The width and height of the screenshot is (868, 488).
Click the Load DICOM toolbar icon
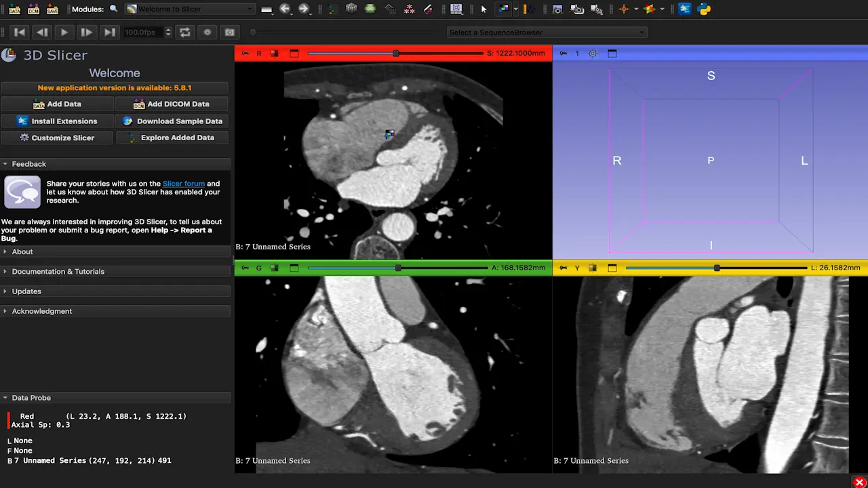coord(33,9)
